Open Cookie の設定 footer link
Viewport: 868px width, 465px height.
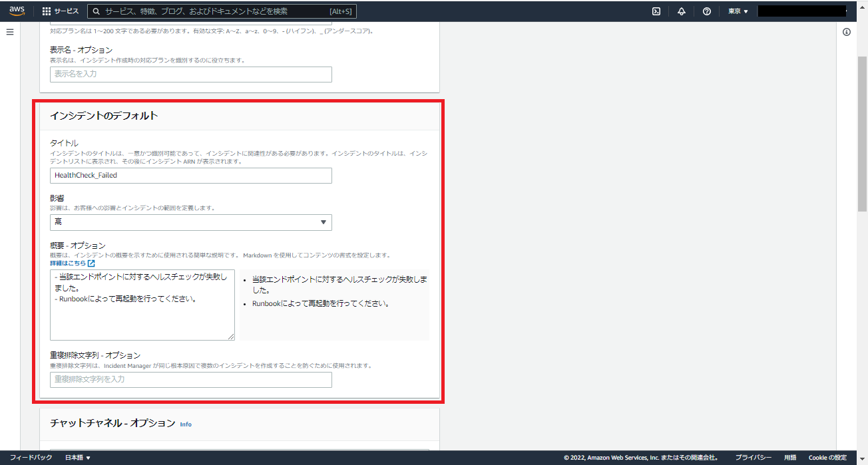pos(827,458)
